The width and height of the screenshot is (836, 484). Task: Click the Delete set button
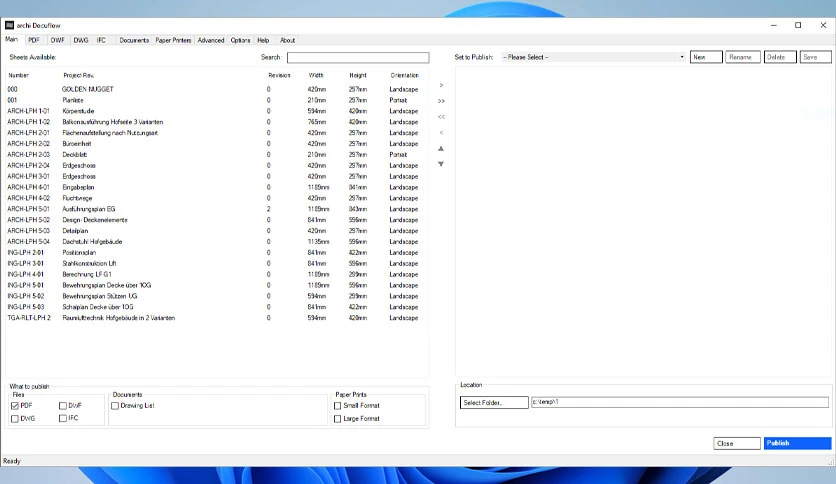pos(780,57)
